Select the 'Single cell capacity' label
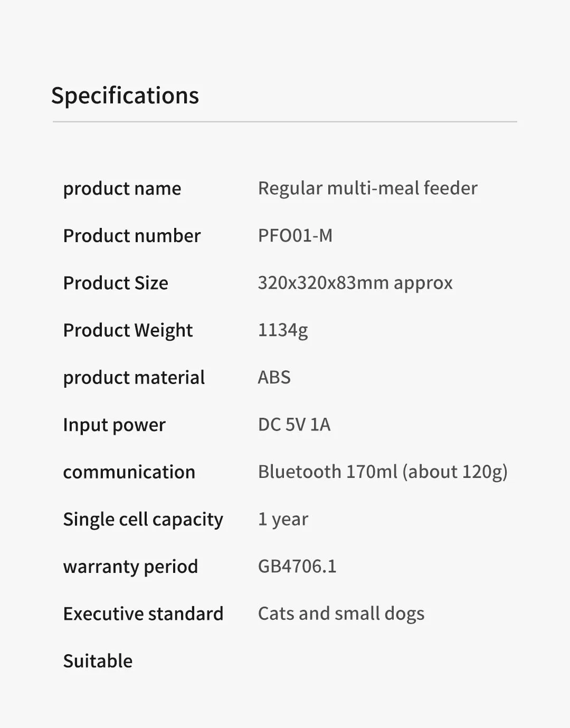Viewport: 570px width, 728px height. [x=143, y=520]
